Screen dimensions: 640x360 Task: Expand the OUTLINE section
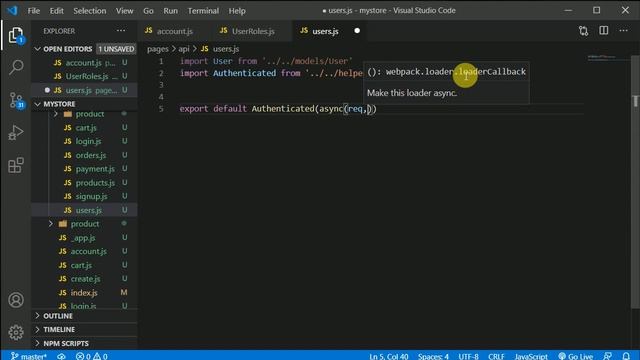(x=58, y=316)
